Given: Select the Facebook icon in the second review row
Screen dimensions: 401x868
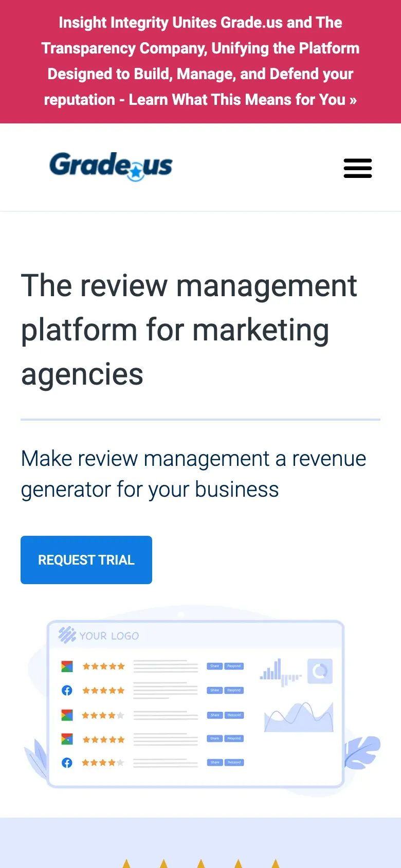Looking at the screenshot, I should coord(67,691).
